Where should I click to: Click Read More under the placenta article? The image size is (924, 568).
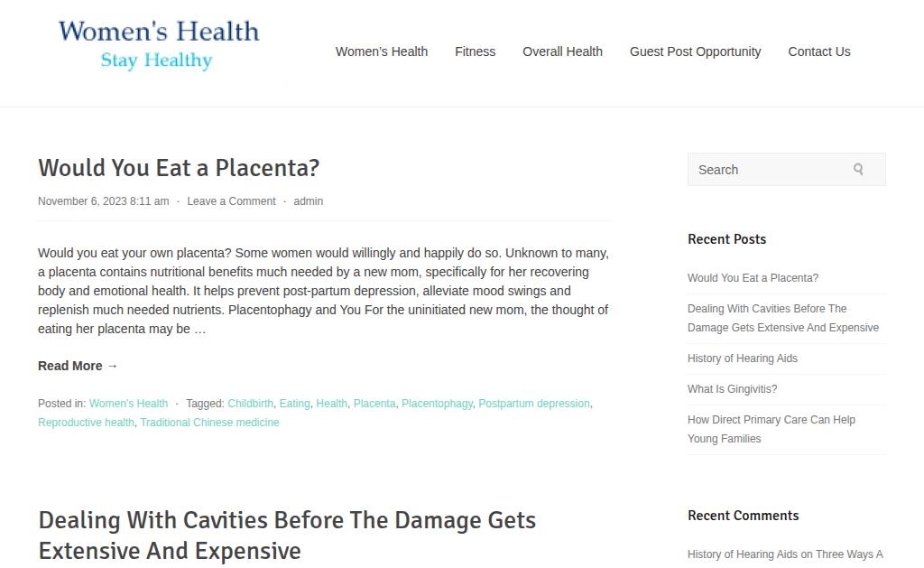click(78, 366)
